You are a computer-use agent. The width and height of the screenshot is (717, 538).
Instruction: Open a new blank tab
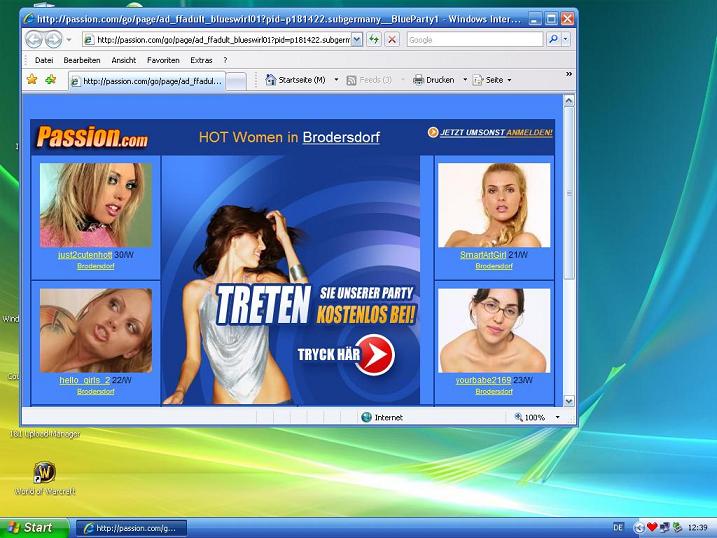[236, 82]
